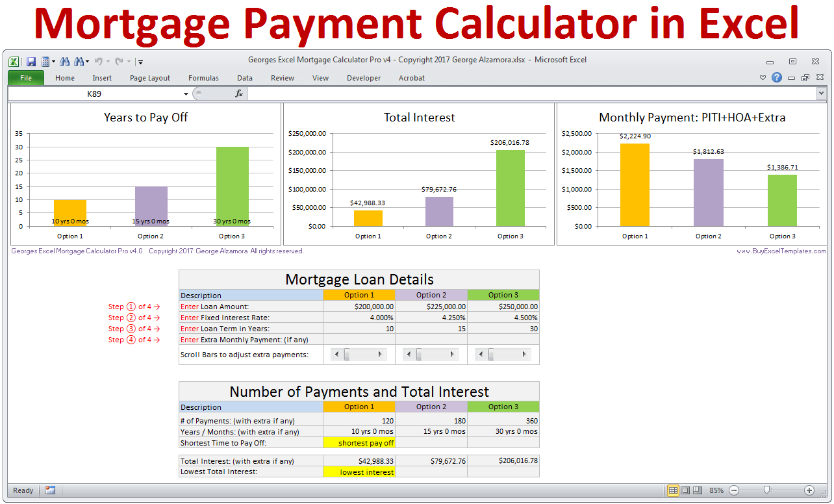Screen dimensions: 834x504
Task: Open Find using the binoculars icon
Action: pos(65,60)
